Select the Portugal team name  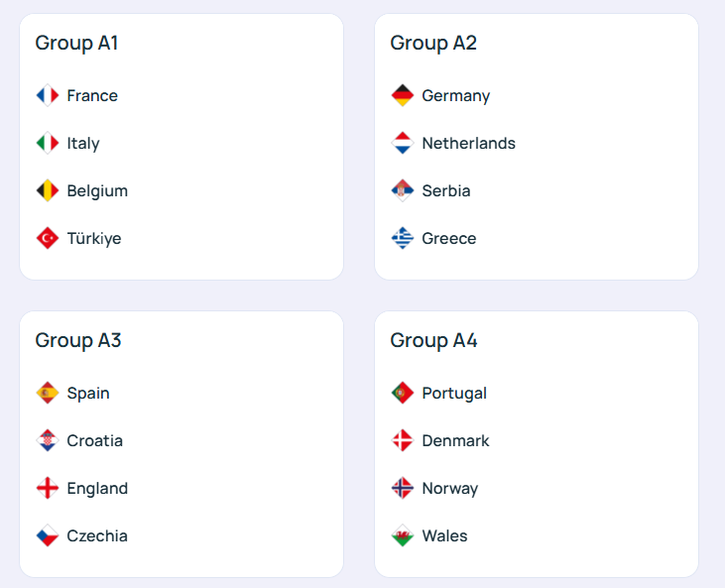(454, 393)
